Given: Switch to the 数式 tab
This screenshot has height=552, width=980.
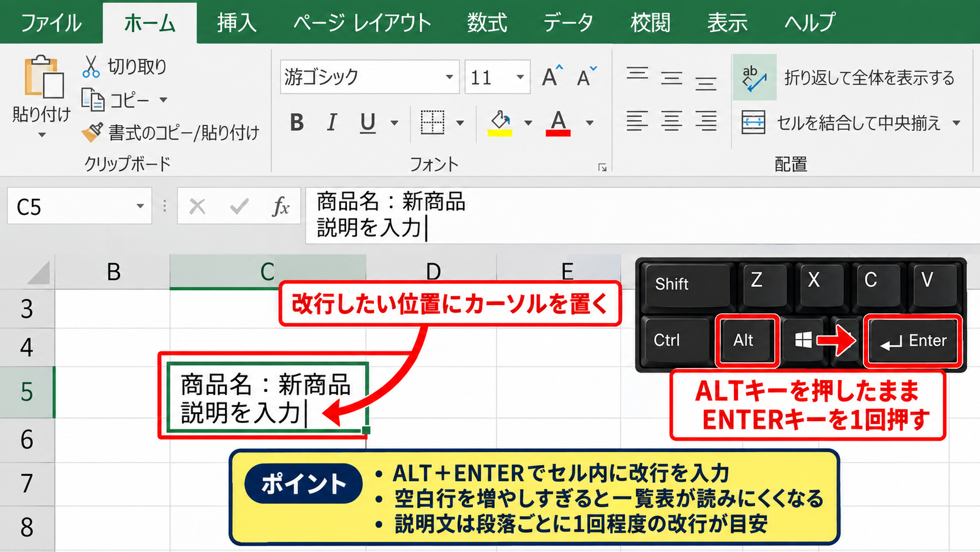Looking at the screenshot, I should 487,23.
